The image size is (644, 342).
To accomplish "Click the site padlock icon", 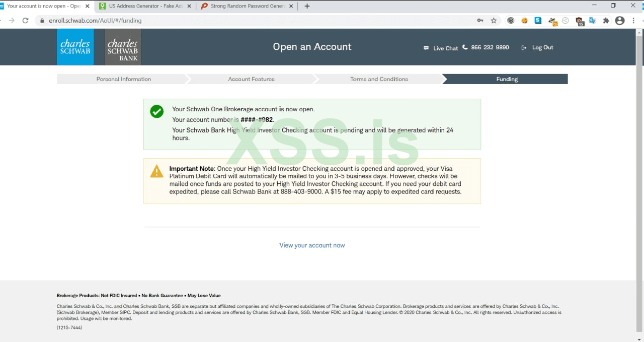I will [x=42, y=21].
